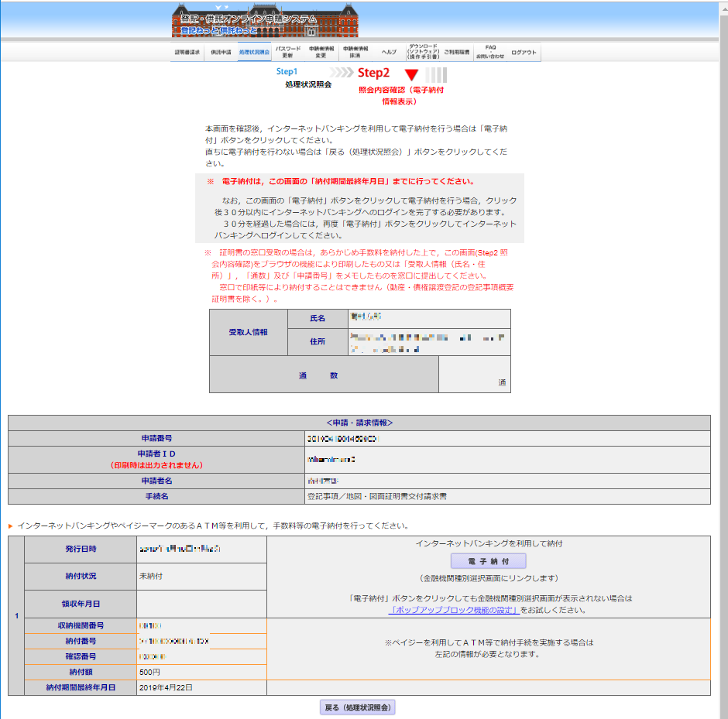Click ログアウト to sign out
The height and width of the screenshot is (719, 728).
pos(524,52)
